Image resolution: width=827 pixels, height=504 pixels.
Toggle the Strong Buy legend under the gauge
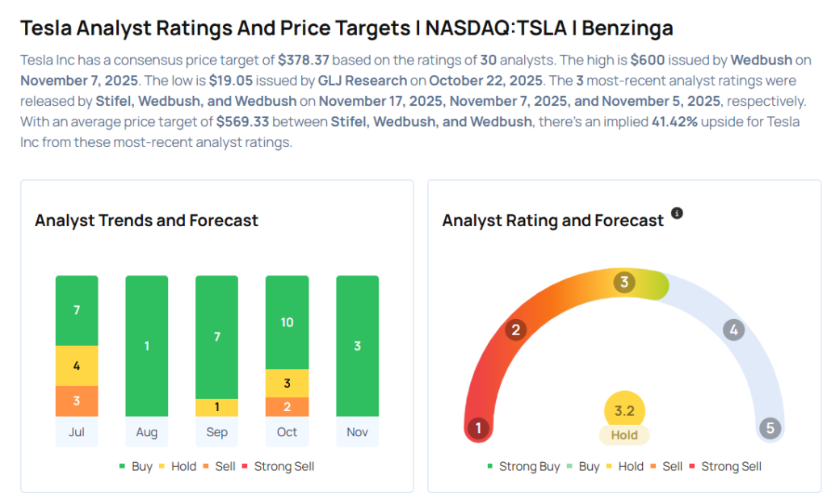click(x=522, y=466)
